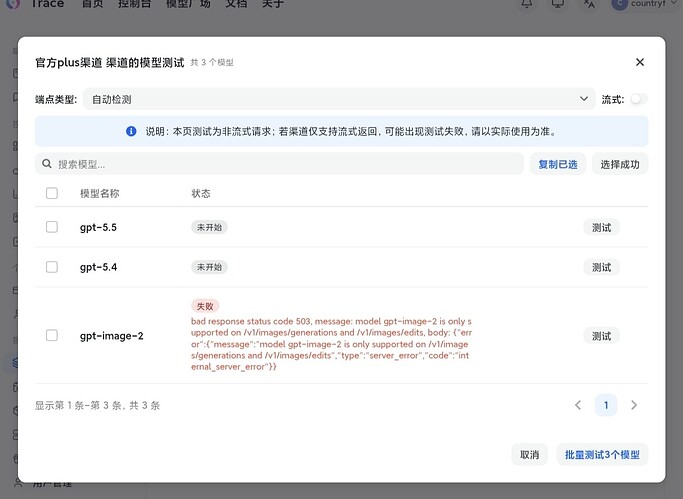This screenshot has height=499, width=683.
Task: Click the 模型名称 column header
Action: [100, 193]
